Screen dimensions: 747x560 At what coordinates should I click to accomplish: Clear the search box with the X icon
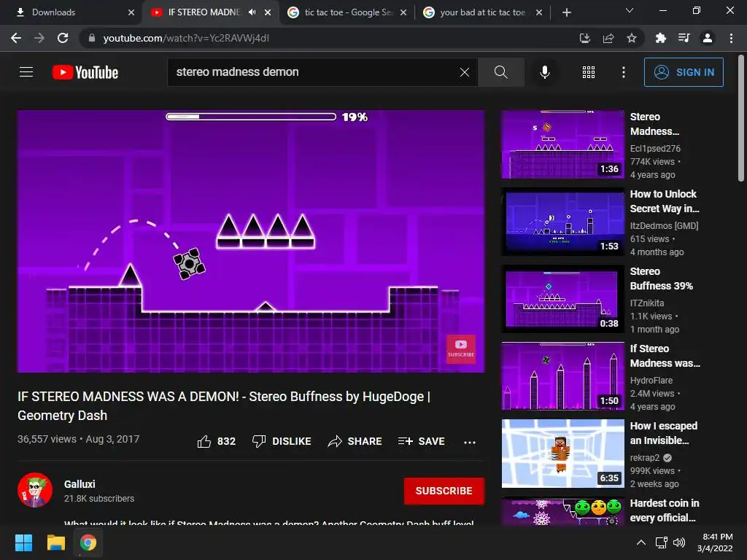465,72
